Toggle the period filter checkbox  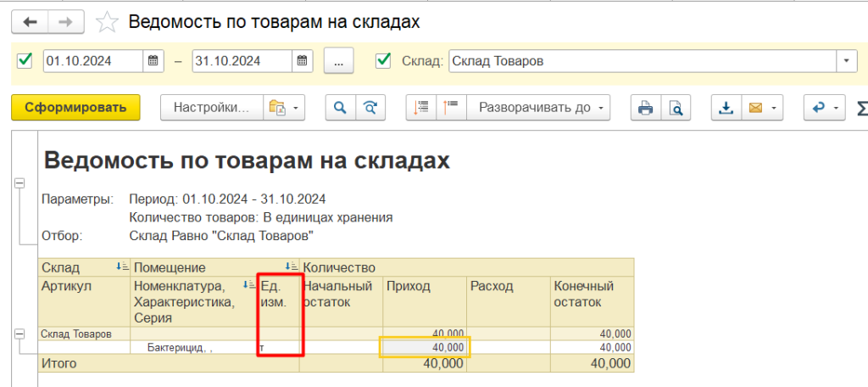click(25, 60)
